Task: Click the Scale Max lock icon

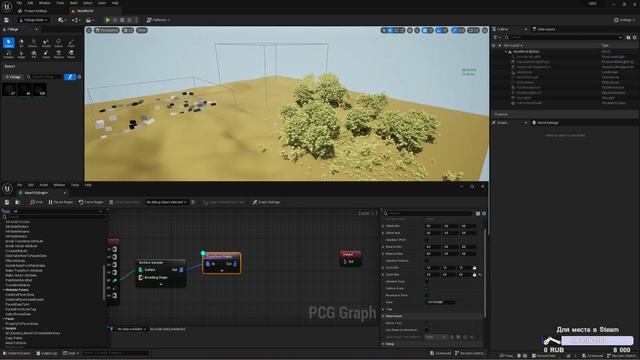Action: [x=474, y=275]
